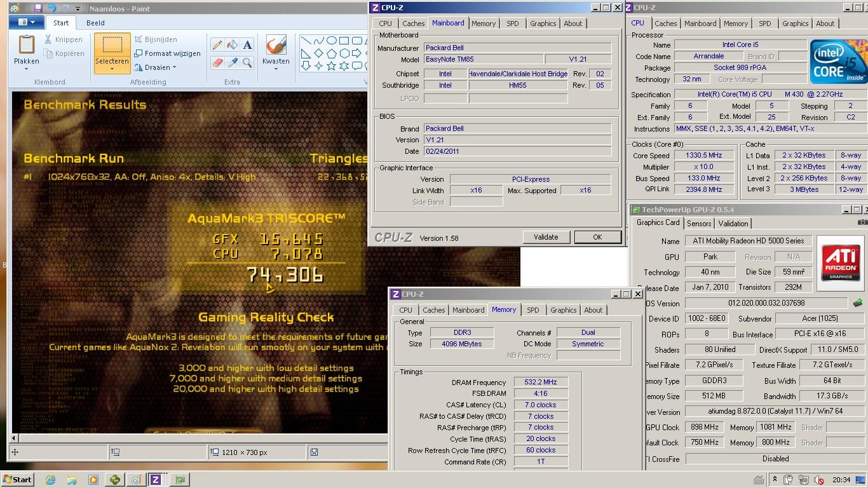Image resolution: width=868 pixels, height=488 pixels.
Task: Select the Magnifier tool in Paint
Action: click(247, 62)
